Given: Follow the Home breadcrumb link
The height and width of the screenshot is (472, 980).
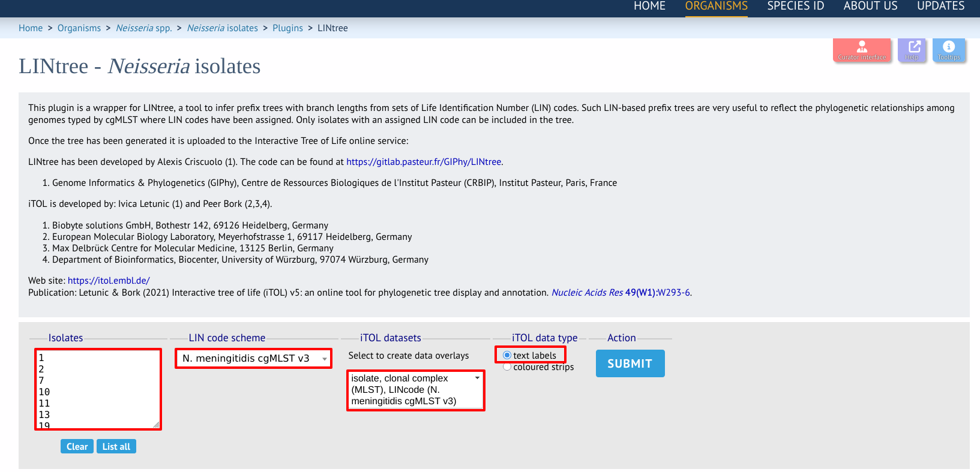Looking at the screenshot, I should coord(31,28).
